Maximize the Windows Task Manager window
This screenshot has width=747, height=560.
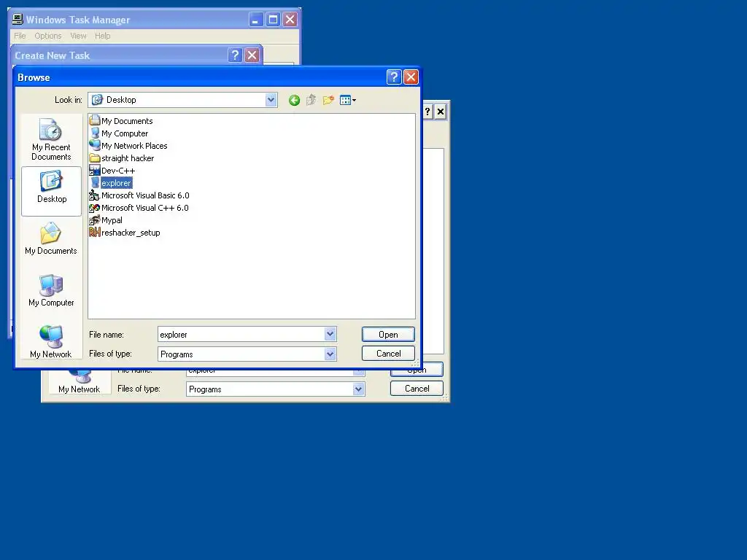tap(273, 20)
